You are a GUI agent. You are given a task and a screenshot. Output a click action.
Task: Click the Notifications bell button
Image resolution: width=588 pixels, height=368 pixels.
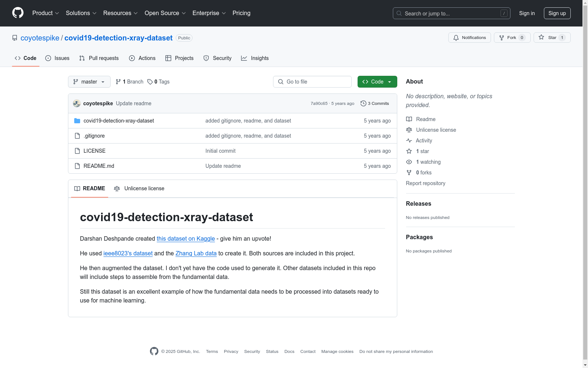pyautogui.click(x=469, y=38)
